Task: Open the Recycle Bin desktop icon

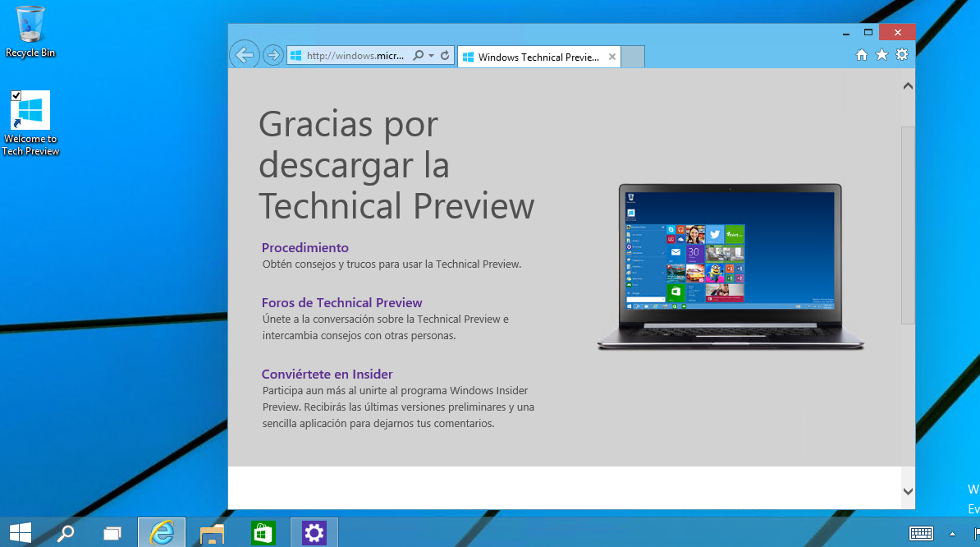Action: coord(30,32)
